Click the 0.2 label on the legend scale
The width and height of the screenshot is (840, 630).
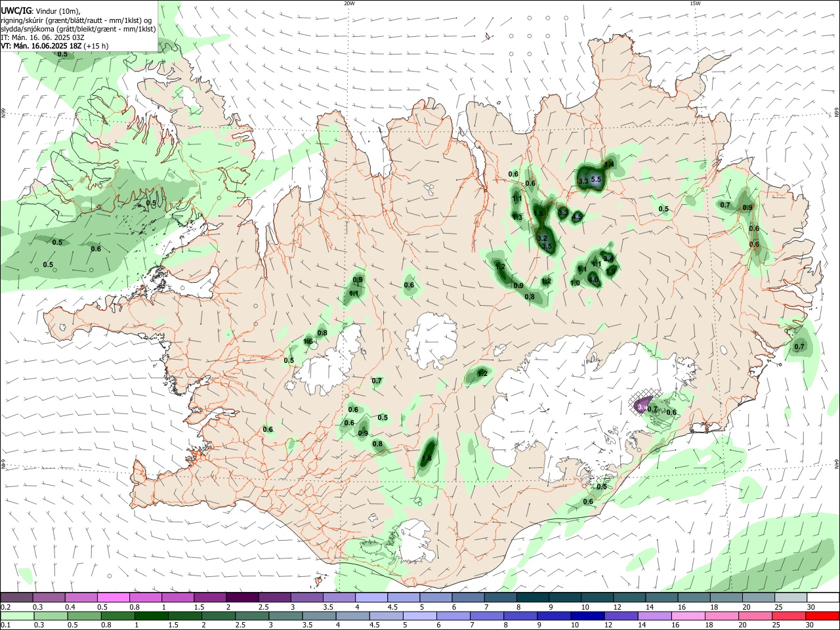5,607
